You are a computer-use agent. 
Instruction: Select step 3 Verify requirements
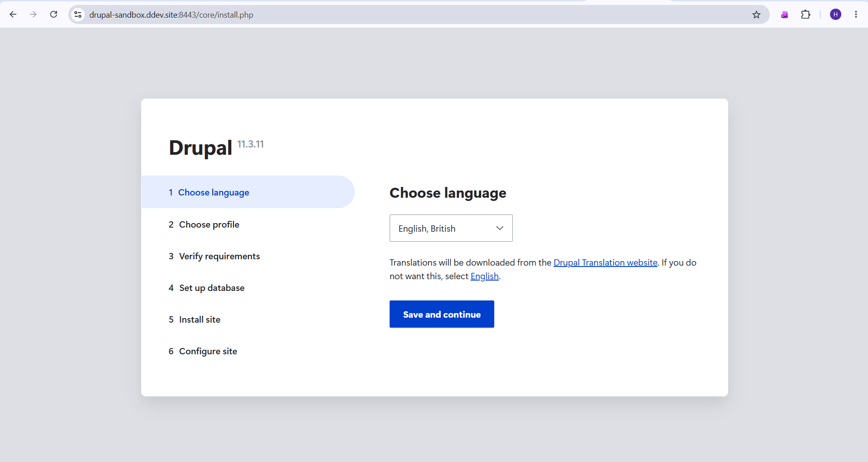[x=214, y=256]
